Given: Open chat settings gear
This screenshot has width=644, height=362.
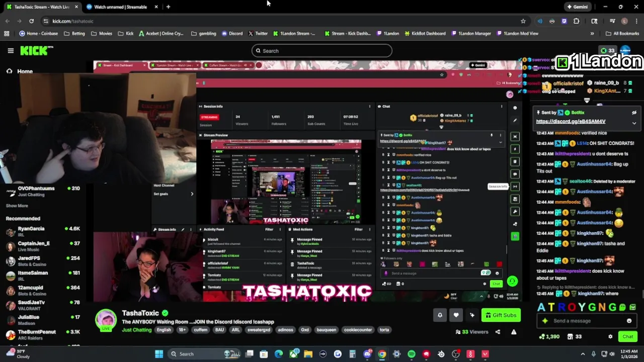Looking at the screenshot, I should coord(610,336).
